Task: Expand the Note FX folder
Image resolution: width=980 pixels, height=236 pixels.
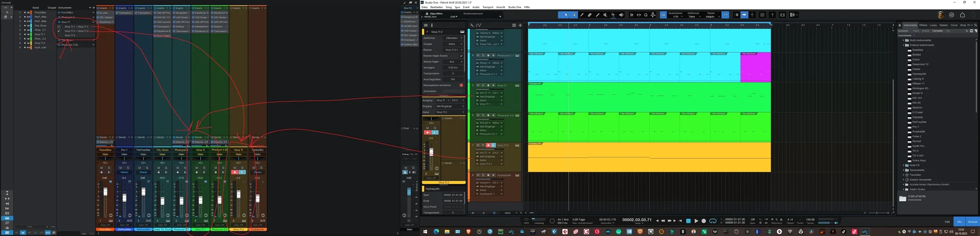Action: 903,165
